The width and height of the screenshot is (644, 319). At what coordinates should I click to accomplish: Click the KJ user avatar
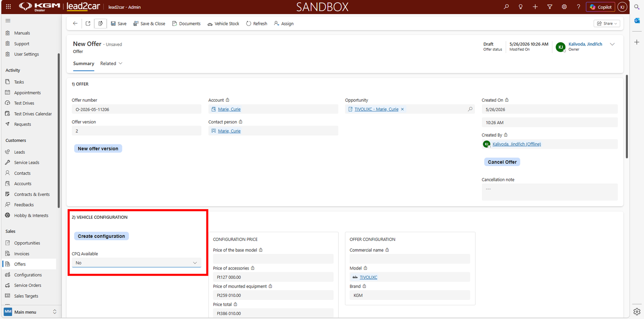tap(622, 7)
